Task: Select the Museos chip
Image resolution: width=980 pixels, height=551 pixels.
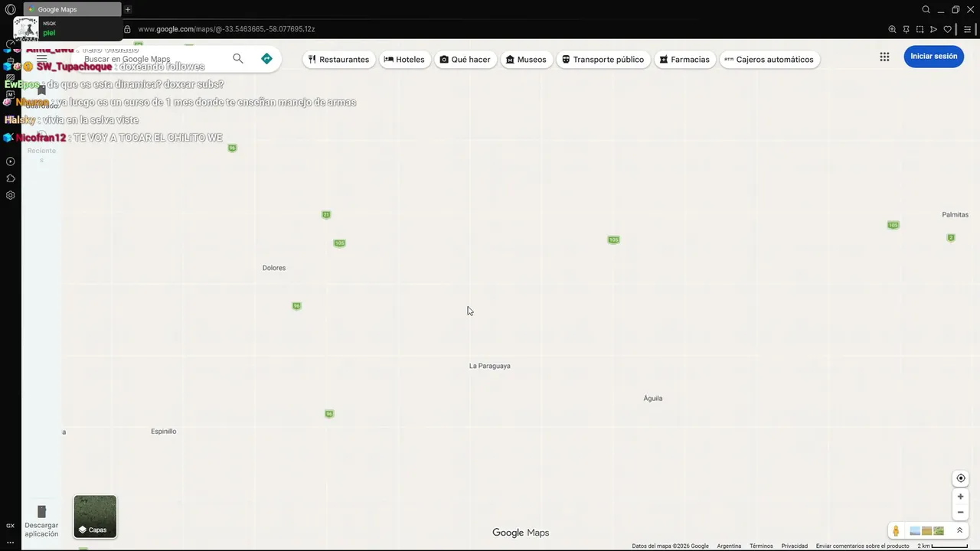Action: pyautogui.click(x=526, y=59)
